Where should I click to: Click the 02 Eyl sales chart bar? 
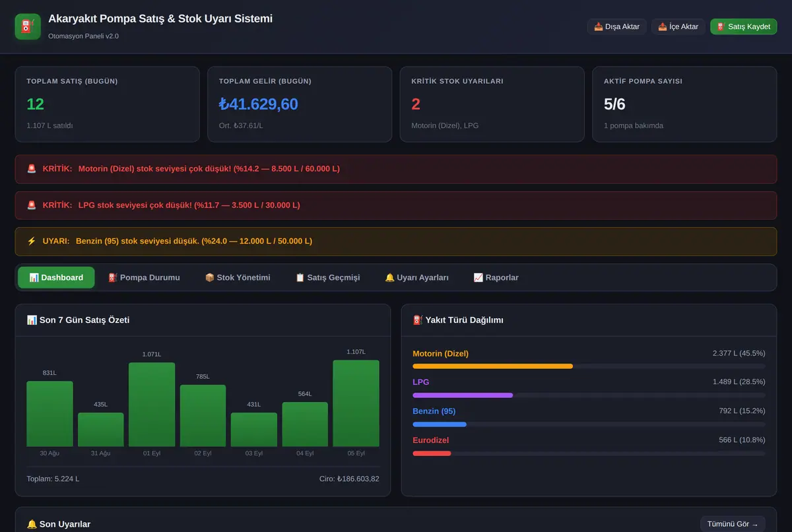coord(203,416)
